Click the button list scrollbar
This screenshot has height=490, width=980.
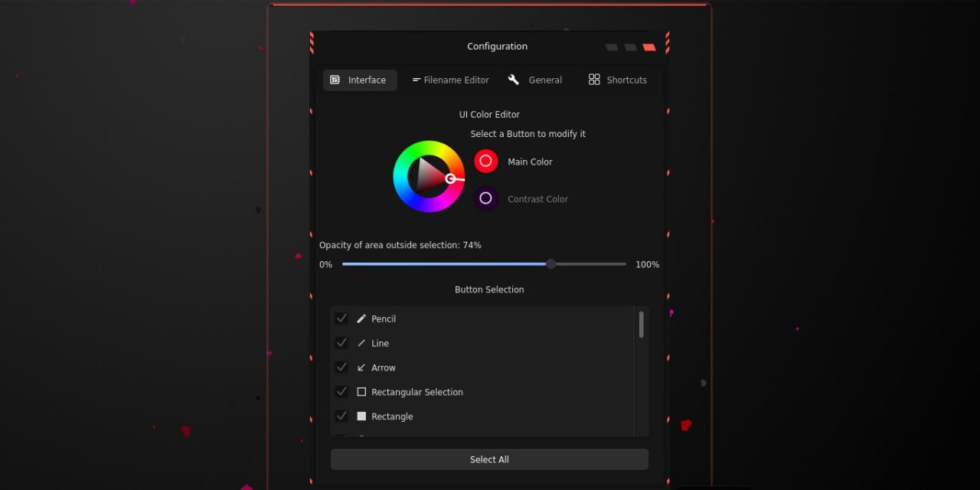[x=641, y=325]
